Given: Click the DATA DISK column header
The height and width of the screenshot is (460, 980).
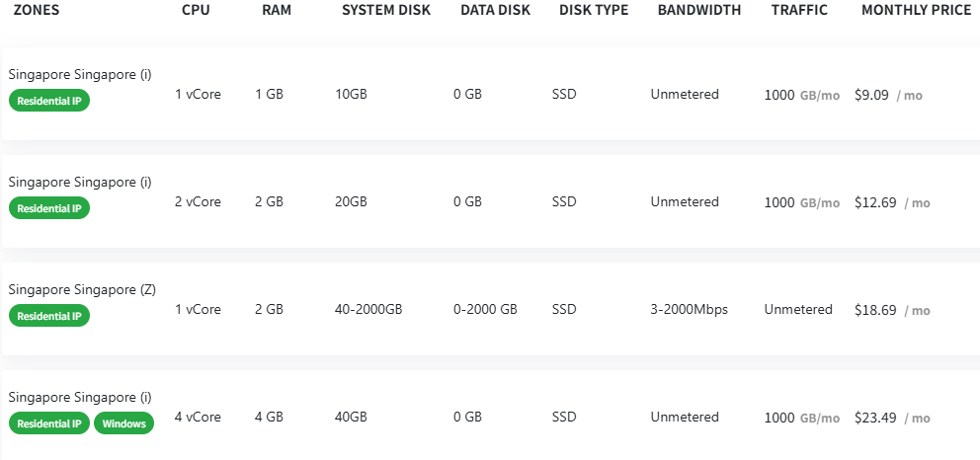Looking at the screenshot, I should [x=495, y=10].
